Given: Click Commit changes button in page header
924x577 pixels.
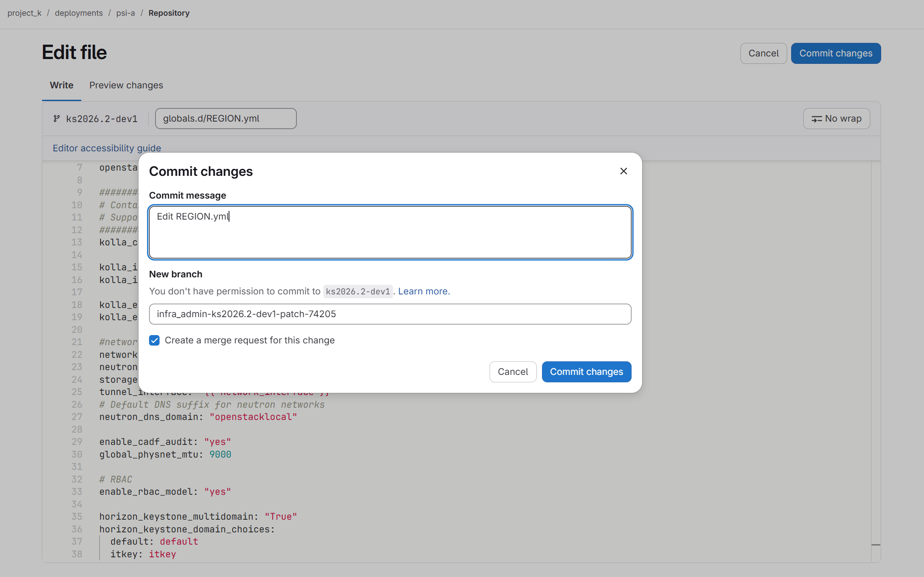Looking at the screenshot, I should (x=836, y=53).
